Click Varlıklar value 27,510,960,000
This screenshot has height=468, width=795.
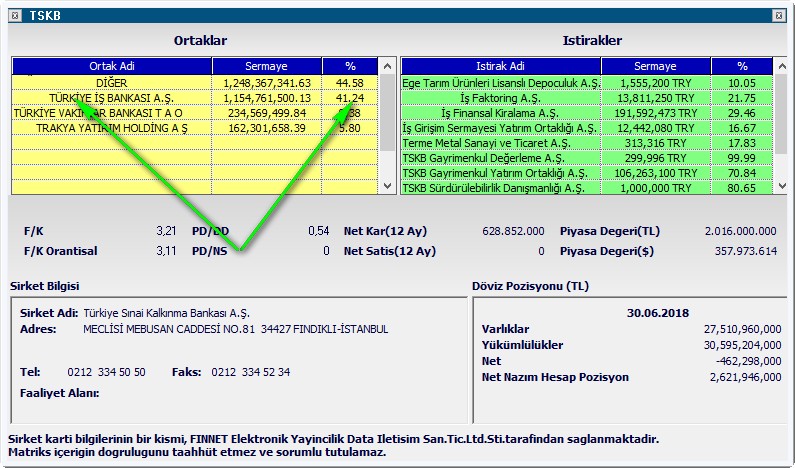tap(743, 329)
